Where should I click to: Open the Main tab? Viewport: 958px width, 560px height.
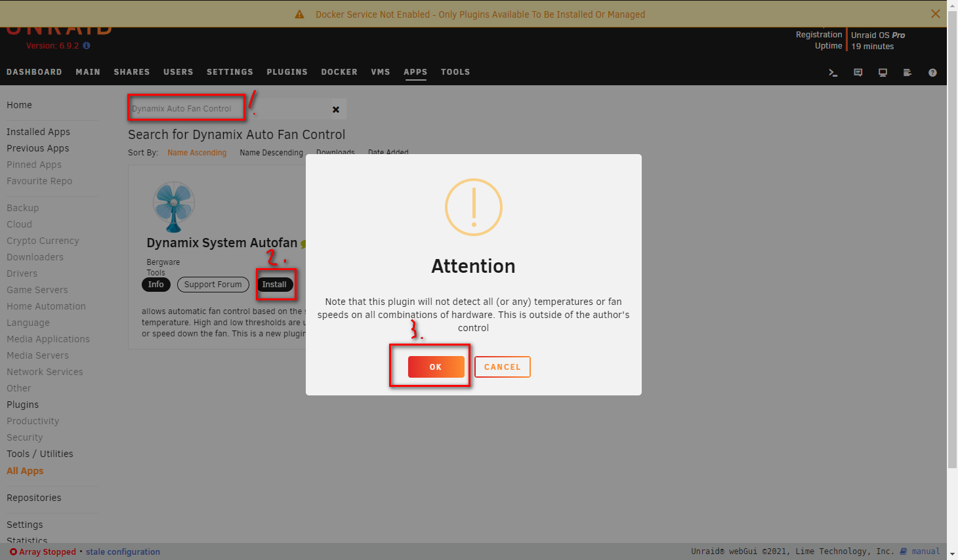[88, 72]
